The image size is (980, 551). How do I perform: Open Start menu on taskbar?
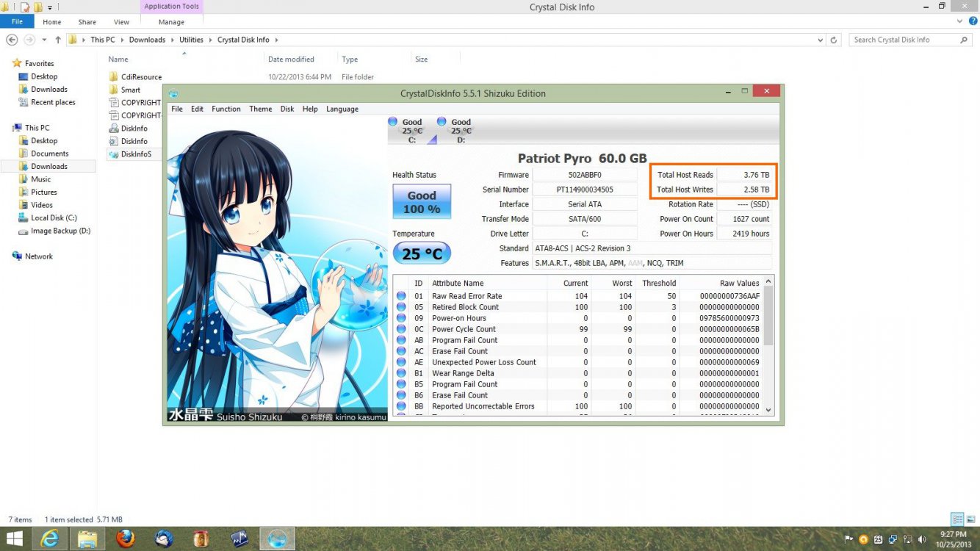tap(14, 539)
